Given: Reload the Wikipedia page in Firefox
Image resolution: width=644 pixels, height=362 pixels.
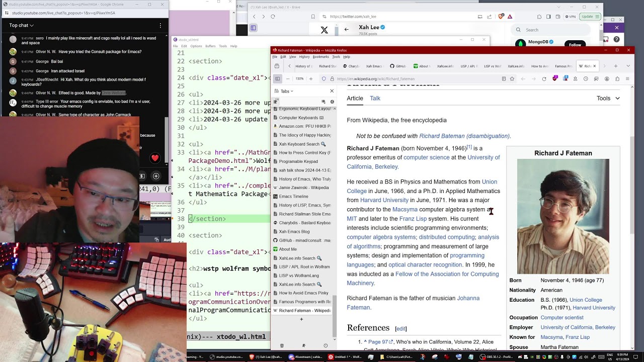Looking at the screenshot, I should 544,78.
